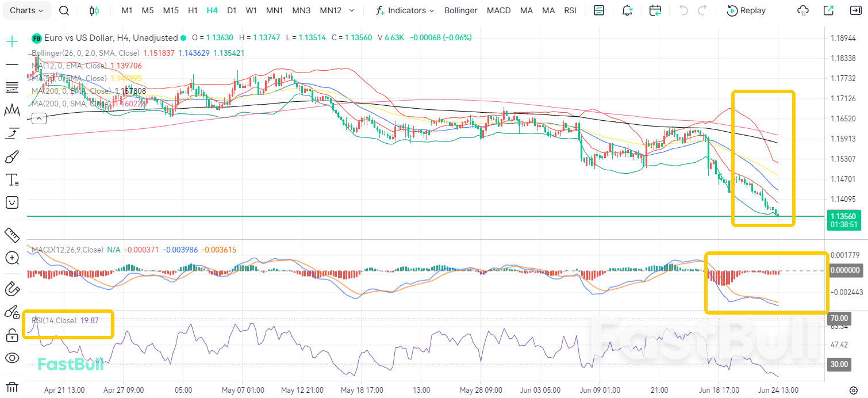Screen dimensions: 868x398
Task: Click the Jun 24 13:00 time label
Action: pos(778,389)
